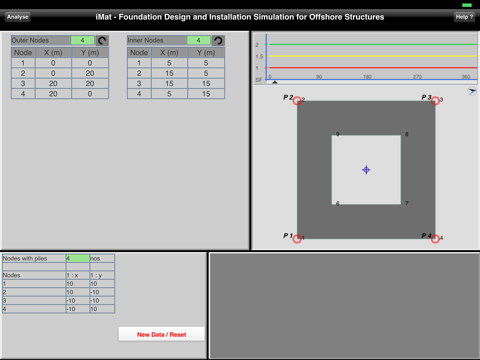This screenshot has width=480, height=360.
Task: Click the '1 : x' pile column header
Action: (78, 275)
